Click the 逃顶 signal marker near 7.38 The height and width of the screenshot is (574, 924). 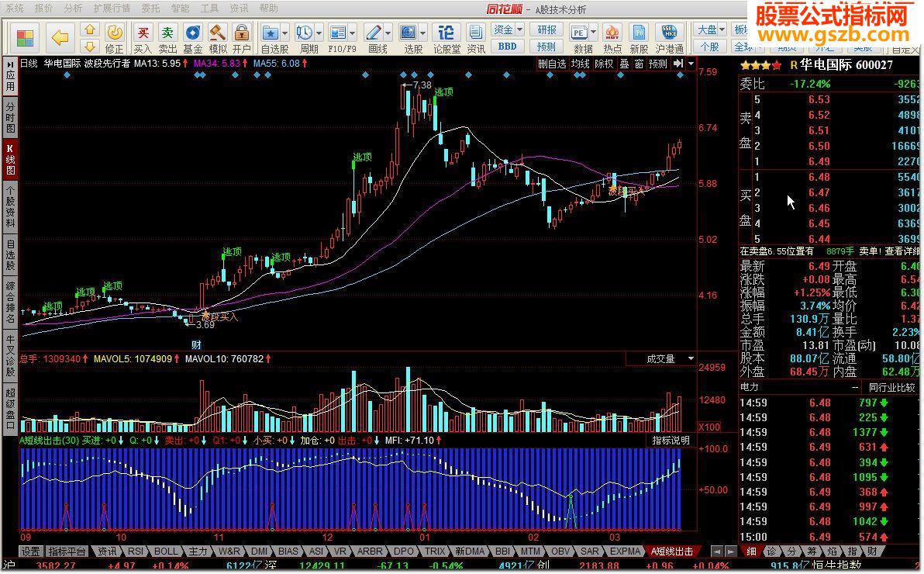pos(443,92)
